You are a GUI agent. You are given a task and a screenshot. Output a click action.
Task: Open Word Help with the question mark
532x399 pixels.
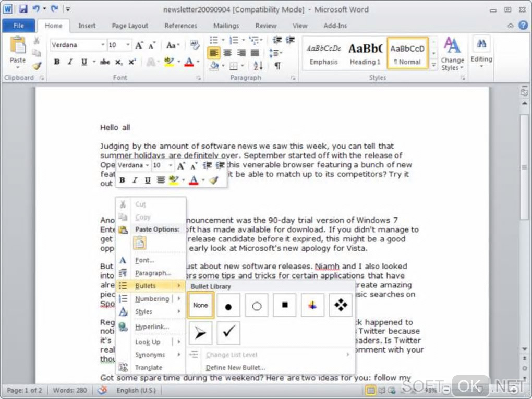523,25
